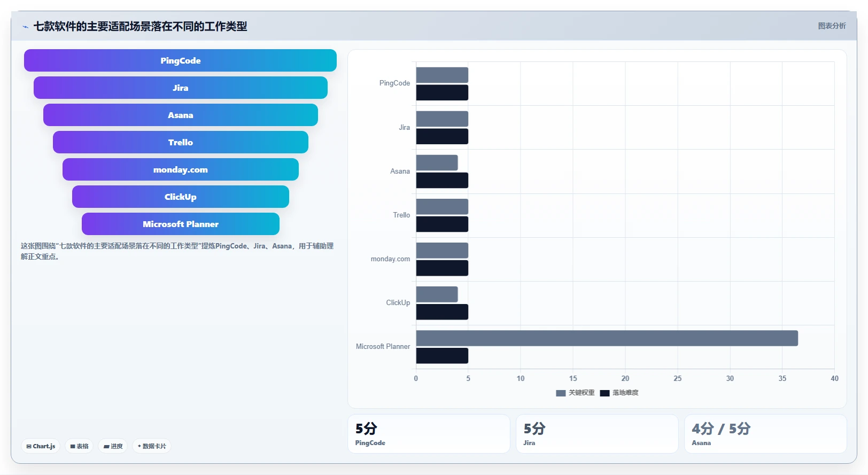Viewport: 868px width, 475px height.
Task: Click the Trello label on the chart axis
Action: (x=401, y=215)
